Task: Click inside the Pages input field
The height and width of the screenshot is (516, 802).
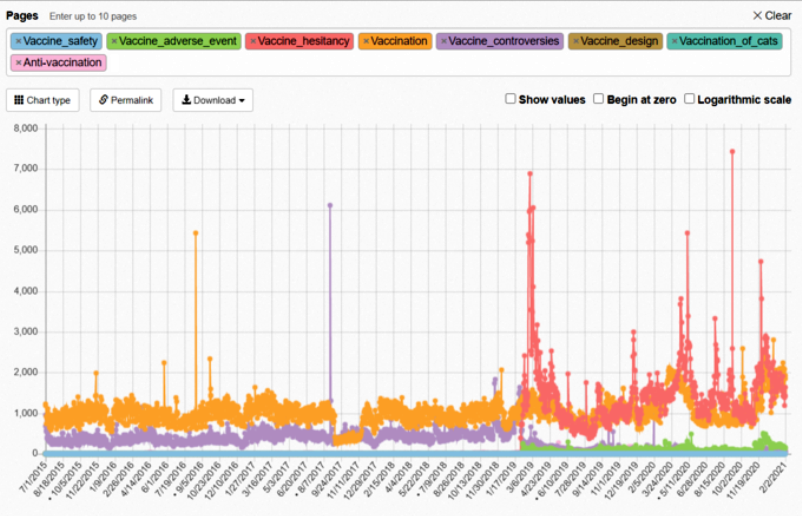Action: point(400,62)
